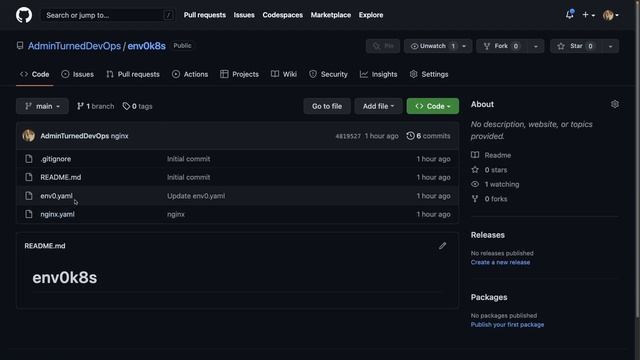
Task: Open Marketplace in top navigation
Action: point(331,15)
